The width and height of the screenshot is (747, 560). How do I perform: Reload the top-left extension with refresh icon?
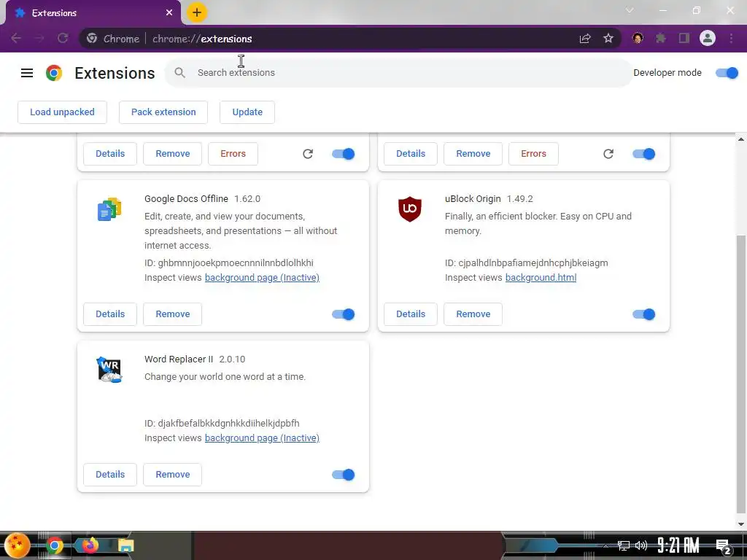click(308, 154)
